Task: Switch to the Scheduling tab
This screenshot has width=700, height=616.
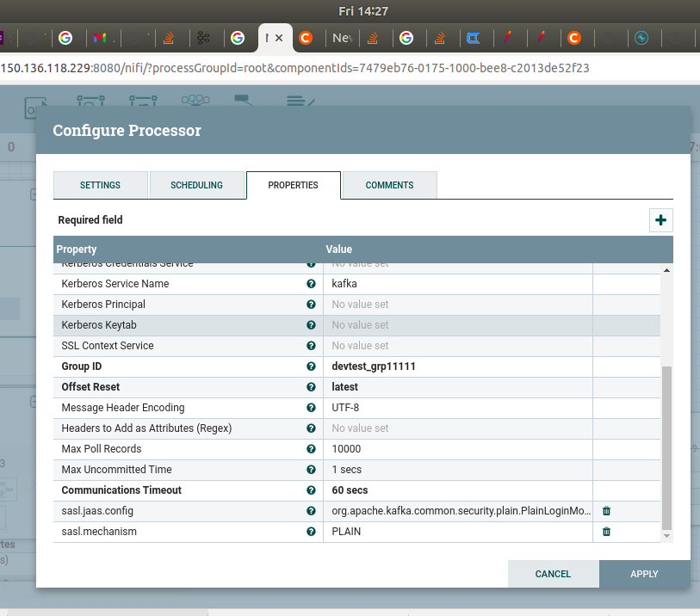Action: click(x=196, y=185)
